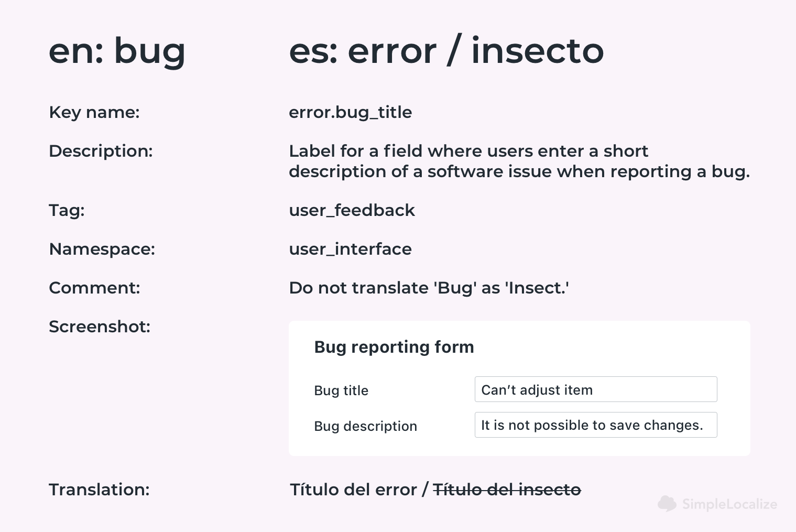Click the 'en: bug' heading

(117, 51)
